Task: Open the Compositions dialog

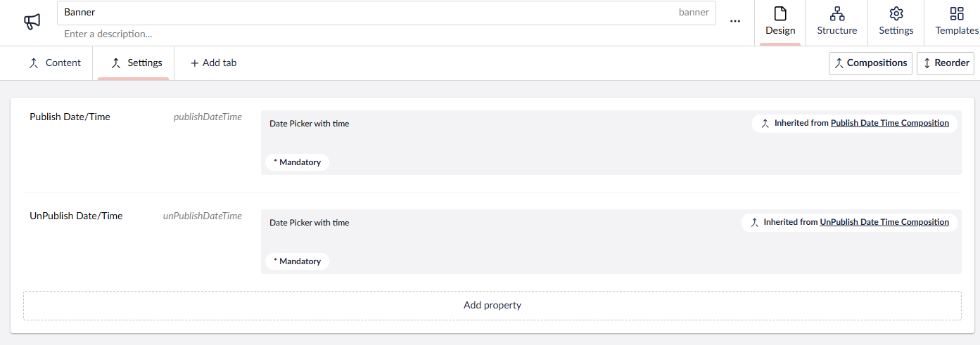Action: click(x=870, y=63)
